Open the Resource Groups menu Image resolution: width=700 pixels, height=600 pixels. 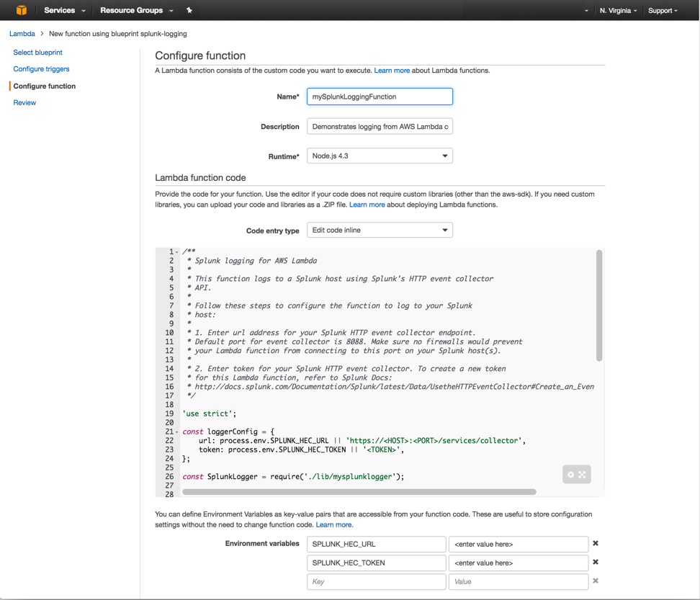click(137, 10)
